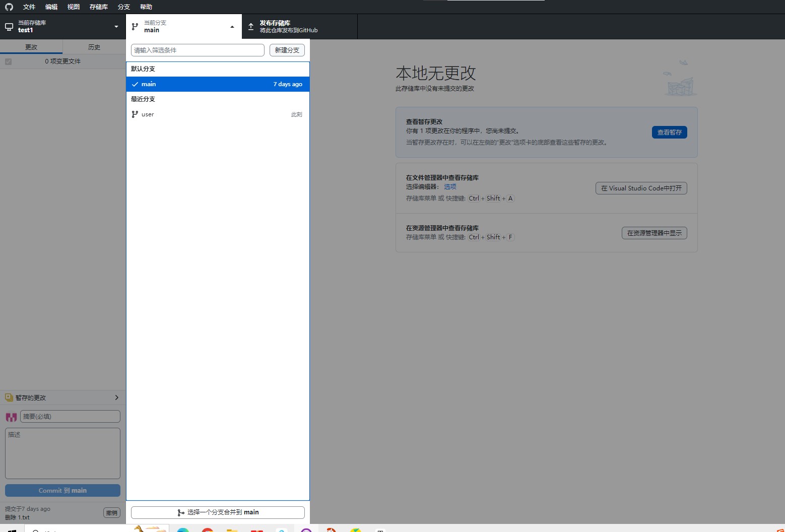785x532 pixels.
Task: Click the merge icon in the bottom merge button
Action: tap(181, 512)
